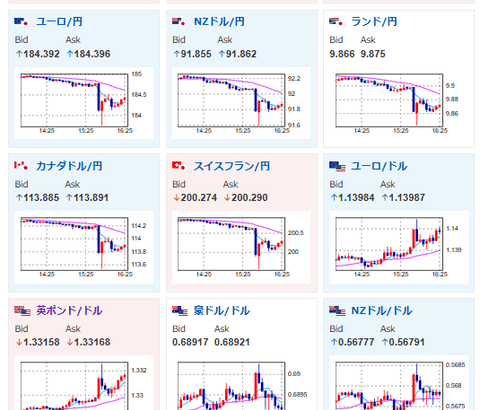The width and height of the screenshot is (480, 410).
Task: Click the British Pound/Dollar flag icon
Action: tap(22, 311)
